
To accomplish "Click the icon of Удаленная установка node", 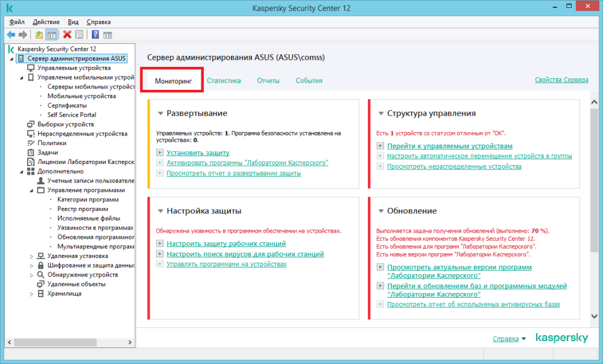I will (41, 256).
